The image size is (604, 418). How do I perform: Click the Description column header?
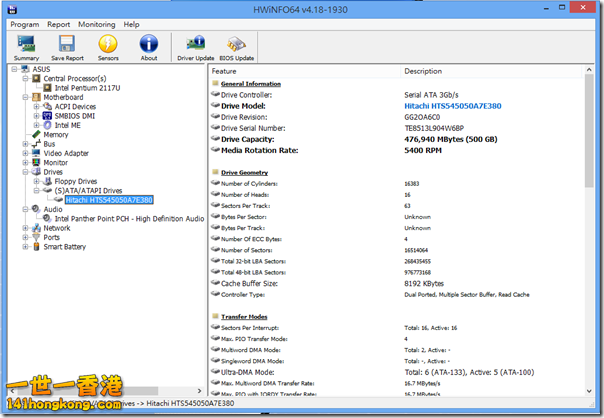(x=491, y=71)
